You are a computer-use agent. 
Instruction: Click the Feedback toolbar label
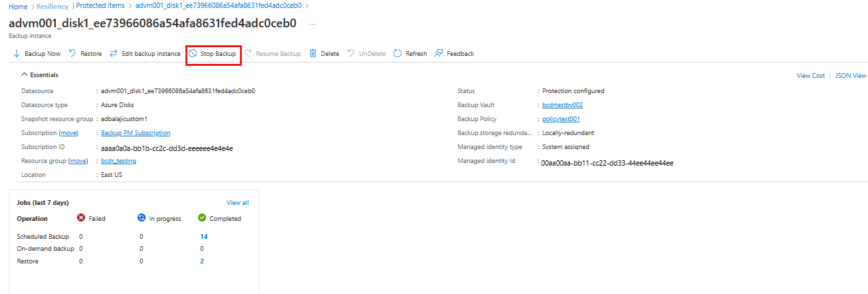(461, 54)
